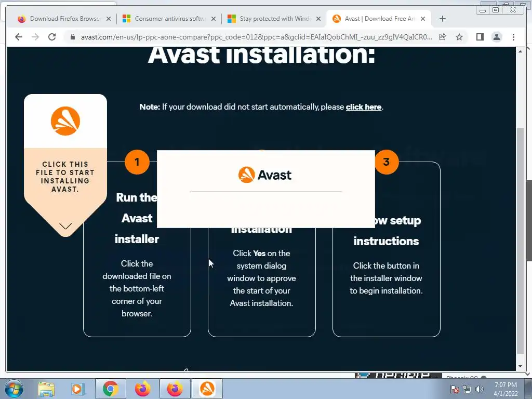Open File Explorer from the taskbar
Screen dimensions: 532x399
coord(46,389)
